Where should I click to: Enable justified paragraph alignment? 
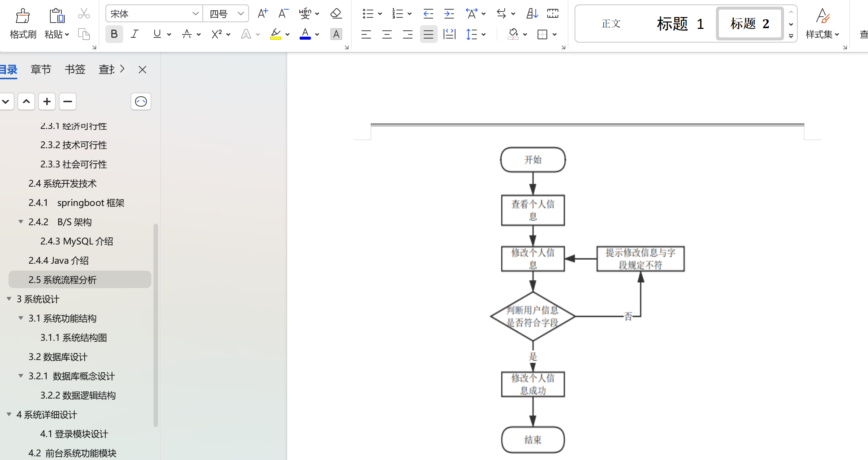(x=428, y=34)
